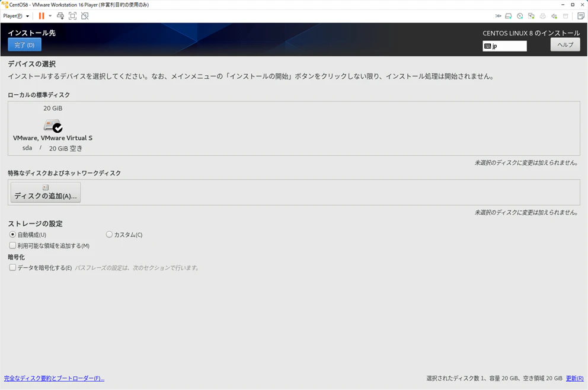Click the Unity mode icon
The image size is (588, 390).
[x=85, y=16]
